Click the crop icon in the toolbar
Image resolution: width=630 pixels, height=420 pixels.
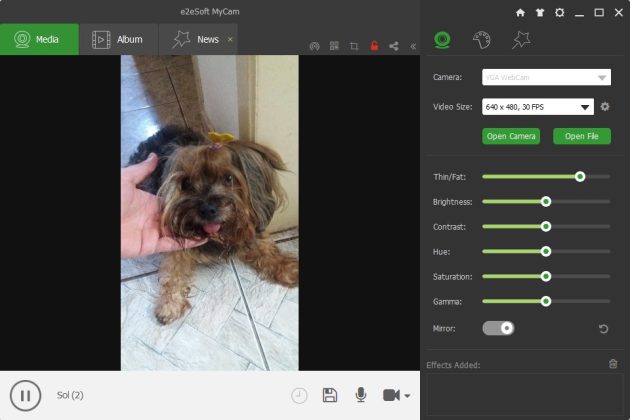354,46
